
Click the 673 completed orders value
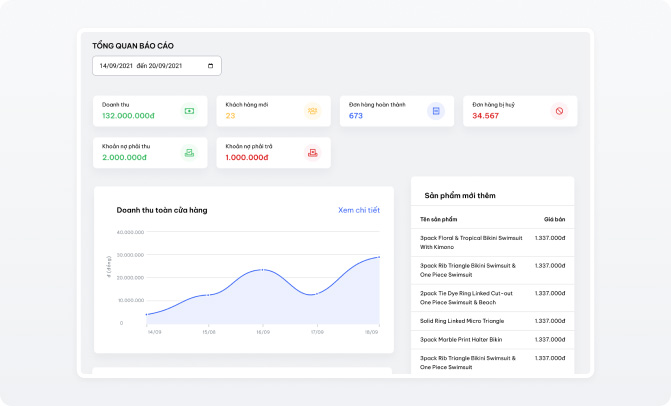(x=356, y=116)
